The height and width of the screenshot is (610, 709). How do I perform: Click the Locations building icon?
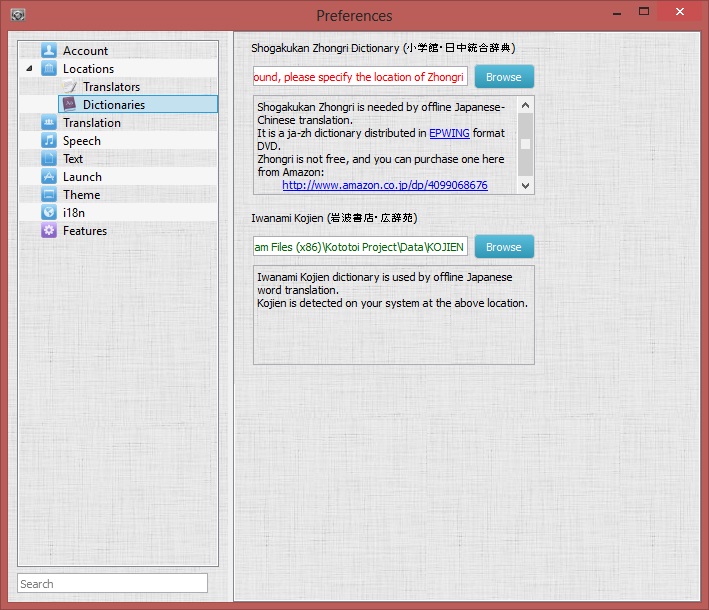(x=49, y=68)
